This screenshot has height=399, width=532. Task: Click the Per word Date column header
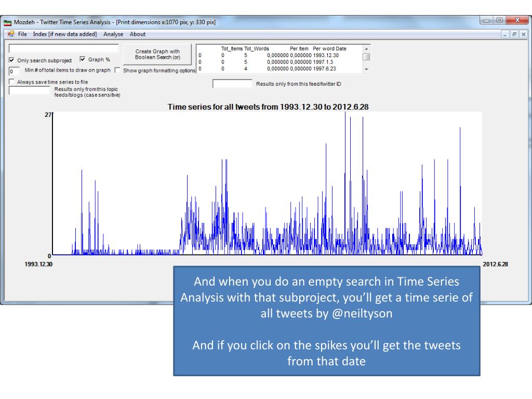coord(329,48)
